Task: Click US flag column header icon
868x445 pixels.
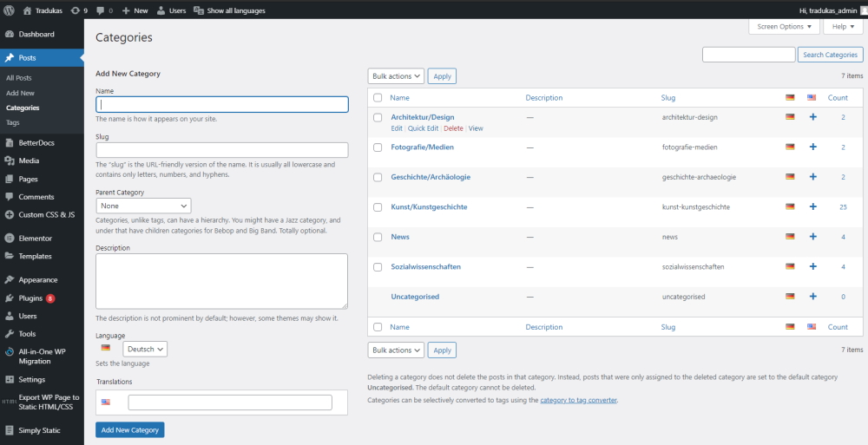Action: 812,97
